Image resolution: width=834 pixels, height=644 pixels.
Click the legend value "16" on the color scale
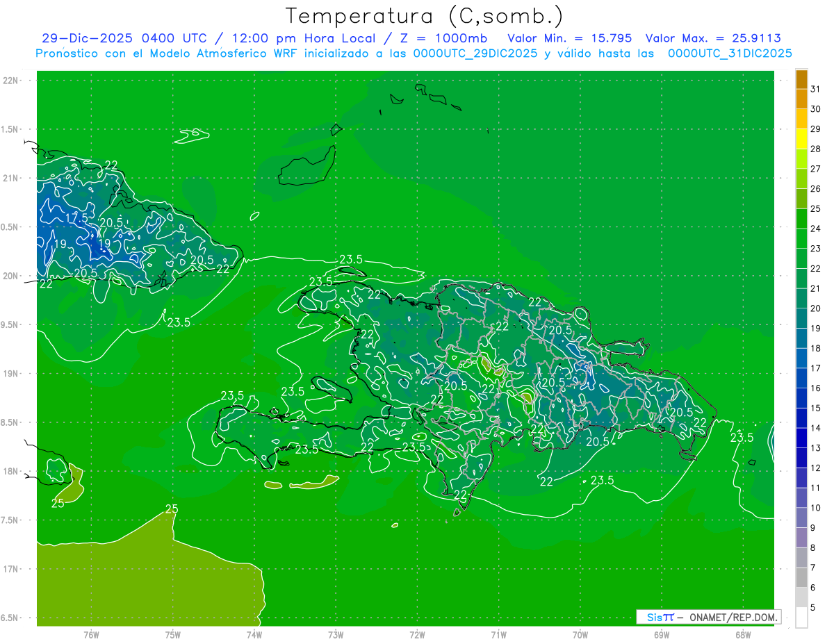(816, 388)
